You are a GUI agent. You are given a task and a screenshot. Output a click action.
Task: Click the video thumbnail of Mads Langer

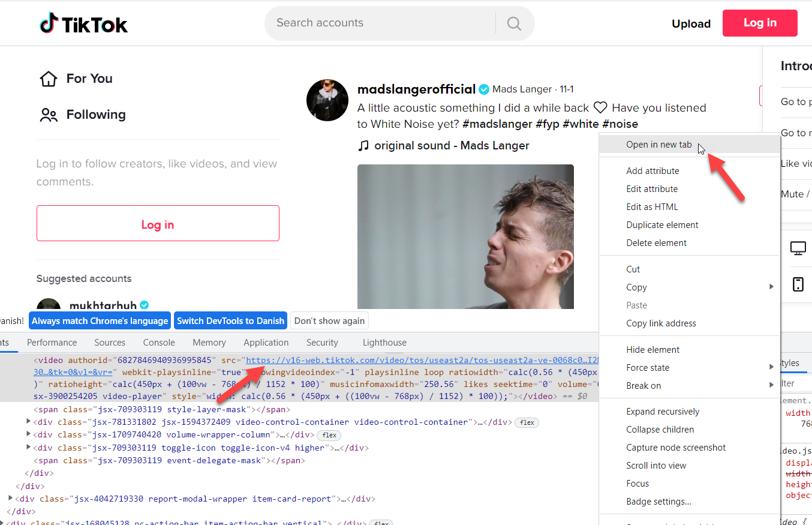tap(465, 237)
